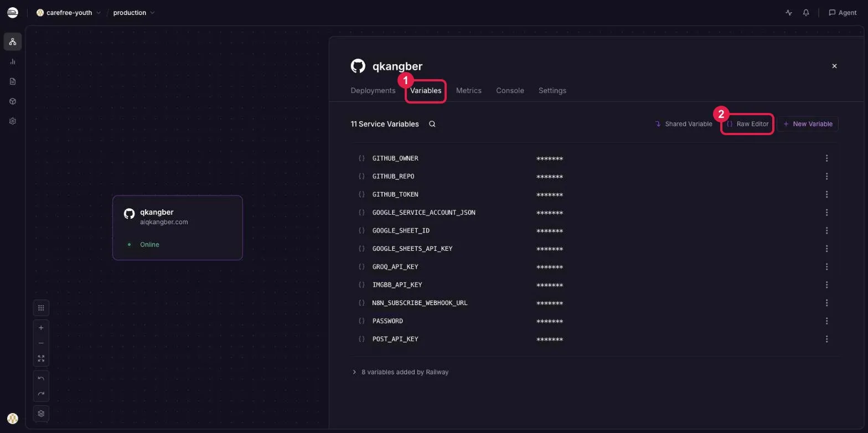Screen dimensions: 868x433
Task: Search service variables with magnifier icon
Action: [432, 124]
